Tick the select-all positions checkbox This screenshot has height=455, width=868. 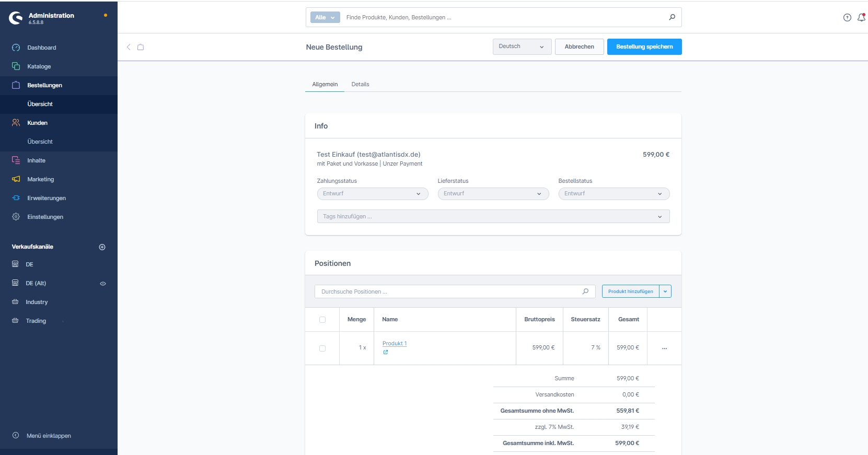(x=322, y=320)
